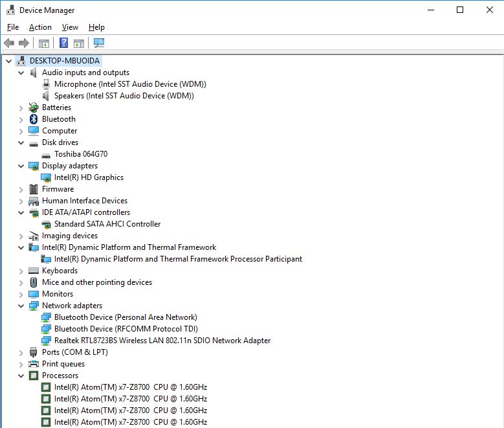Click the Computer category icon
Viewport: 504px width, 428px height.
[34, 131]
